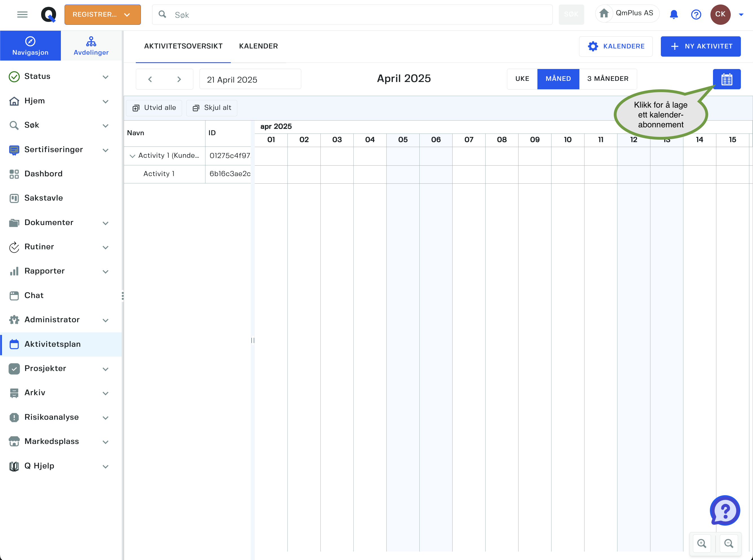Click the SØK button
753x560 pixels.
click(x=571, y=15)
